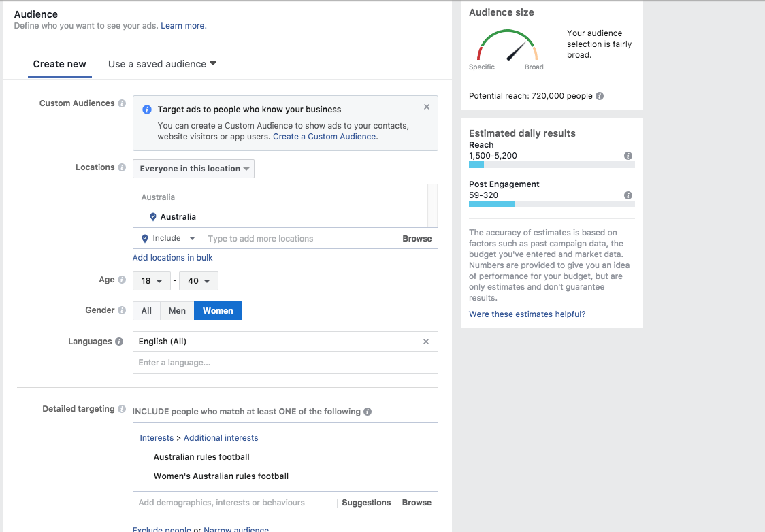Click Add locations in bulk link

[173, 258]
